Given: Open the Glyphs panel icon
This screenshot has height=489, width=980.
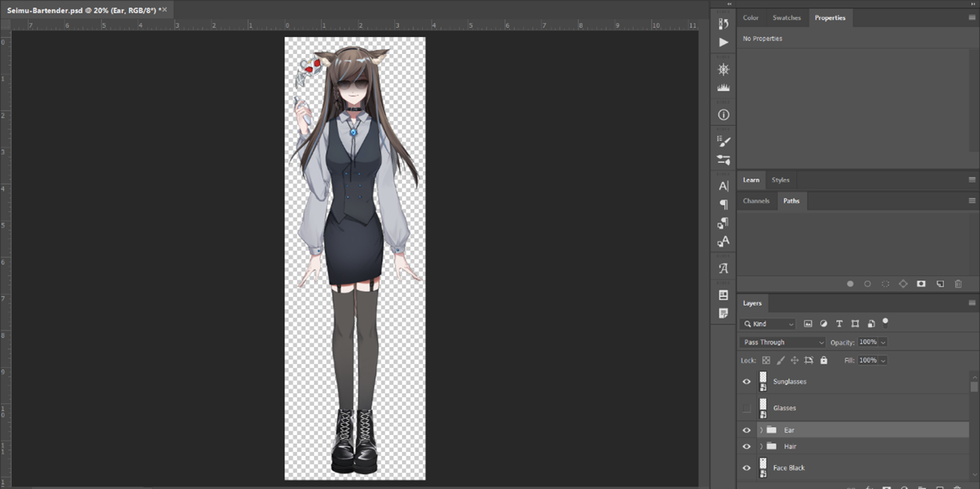Looking at the screenshot, I should [x=723, y=269].
